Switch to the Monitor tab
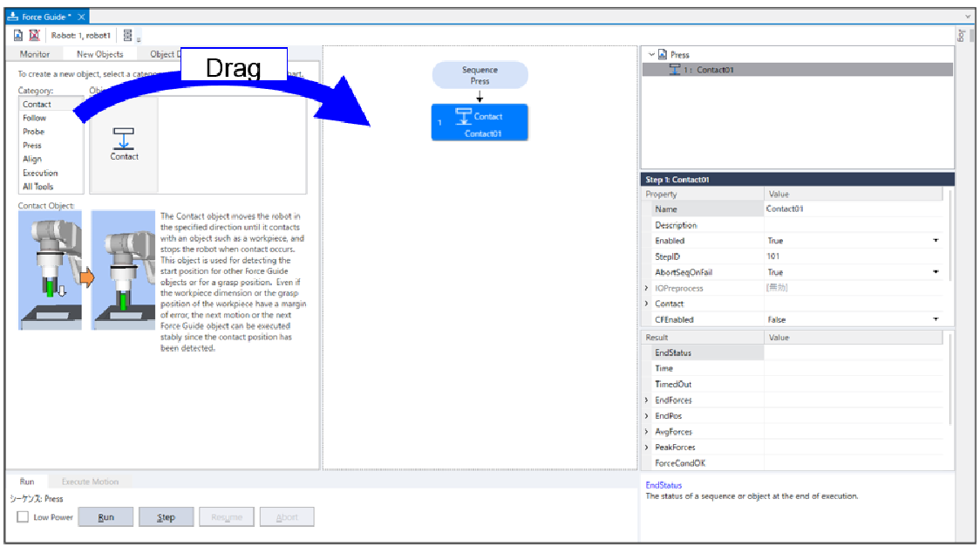 point(35,54)
